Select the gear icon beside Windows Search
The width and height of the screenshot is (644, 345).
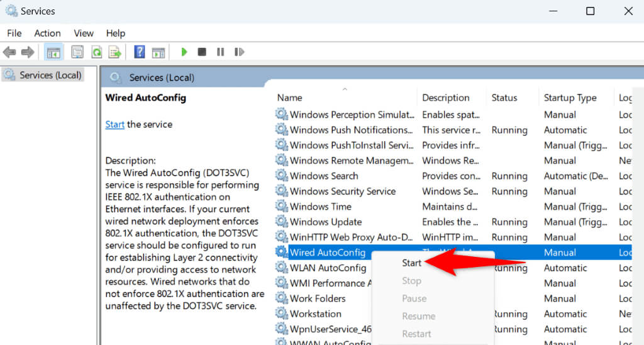[281, 176]
